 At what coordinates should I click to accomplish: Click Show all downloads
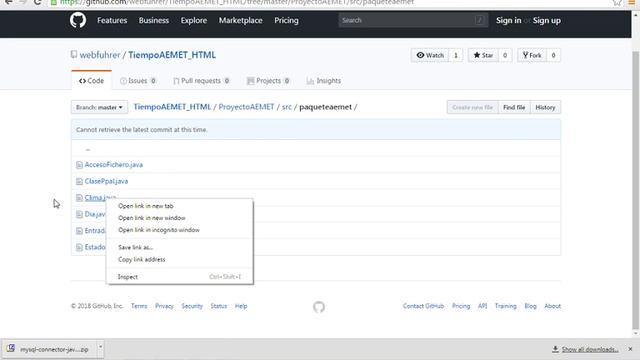(585, 349)
